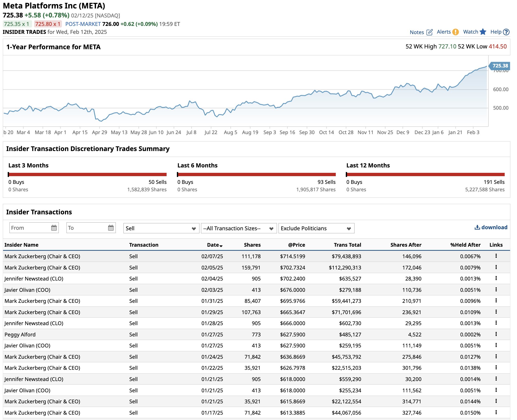Sort by @Price column header

click(x=296, y=245)
